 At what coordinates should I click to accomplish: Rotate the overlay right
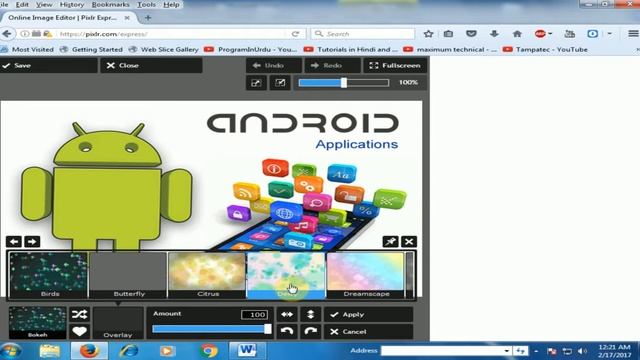(311, 331)
